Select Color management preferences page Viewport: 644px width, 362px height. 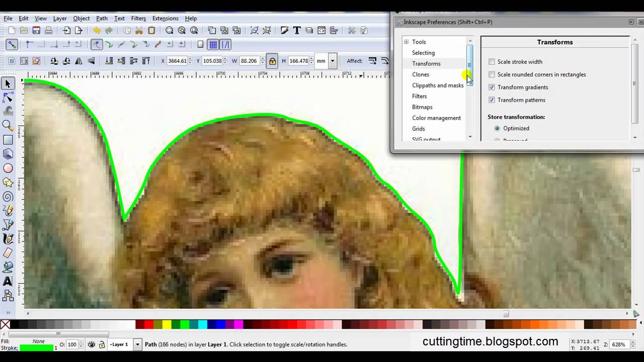coord(436,118)
